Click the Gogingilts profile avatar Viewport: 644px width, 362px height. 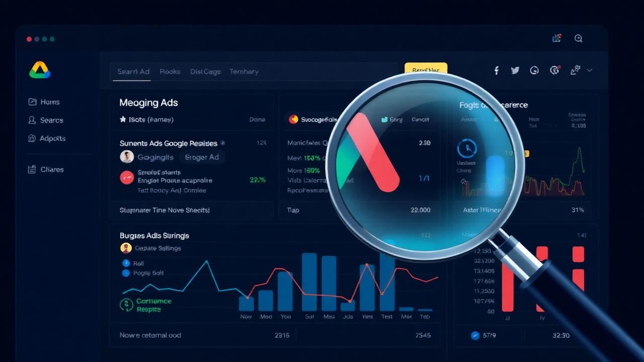[127, 157]
